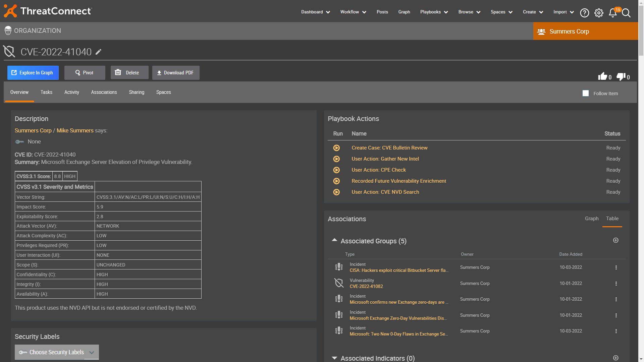Screen dimensions: 644x362
Task: Open Microsoft: Two New 0-Day Flaws link
Action: coord(399,334)
